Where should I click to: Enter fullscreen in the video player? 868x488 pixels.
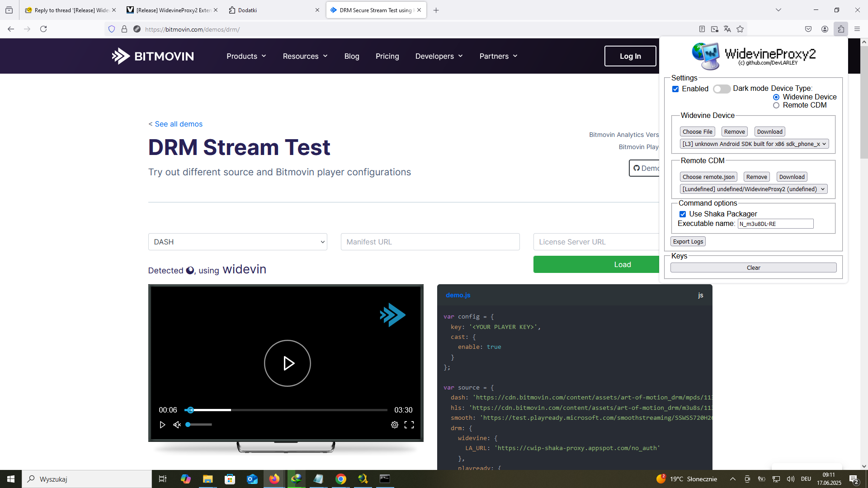pos(409,425)
